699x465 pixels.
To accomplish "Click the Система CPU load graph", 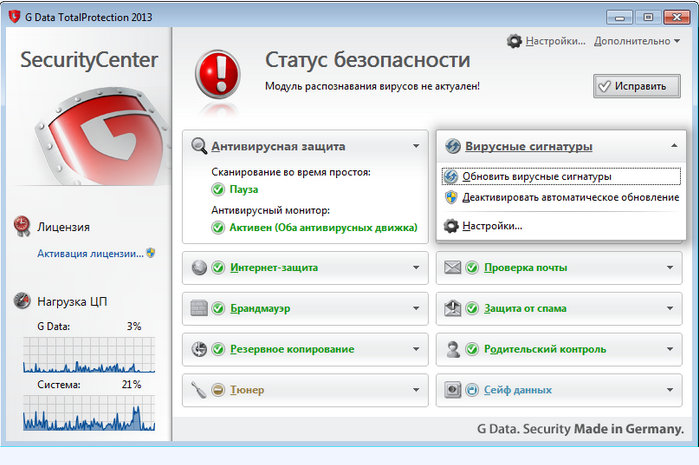I will click(89, 413).
